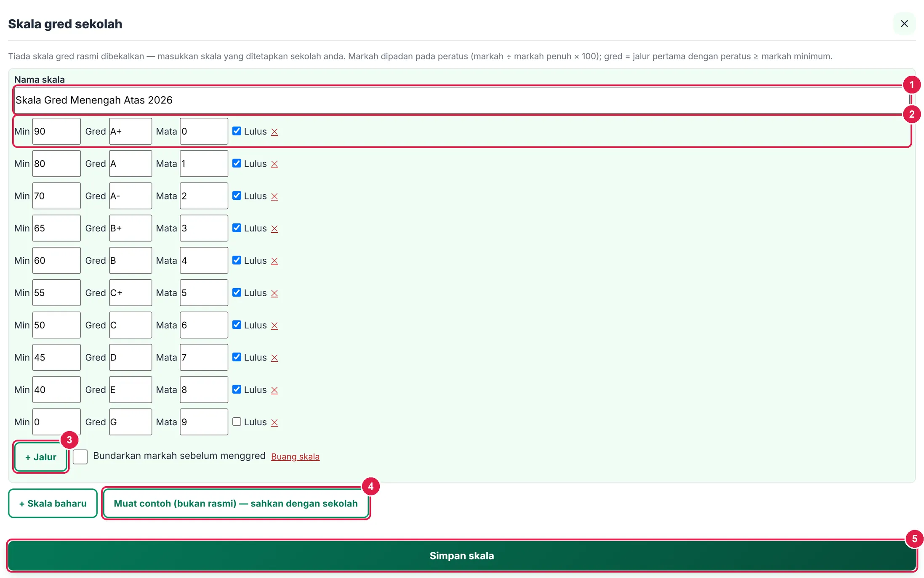
Task: Delete the grade C row
Action: tap(274, 326)
